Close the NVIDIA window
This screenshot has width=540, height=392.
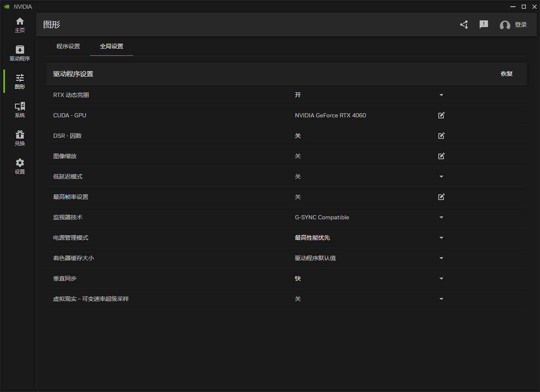535,7
